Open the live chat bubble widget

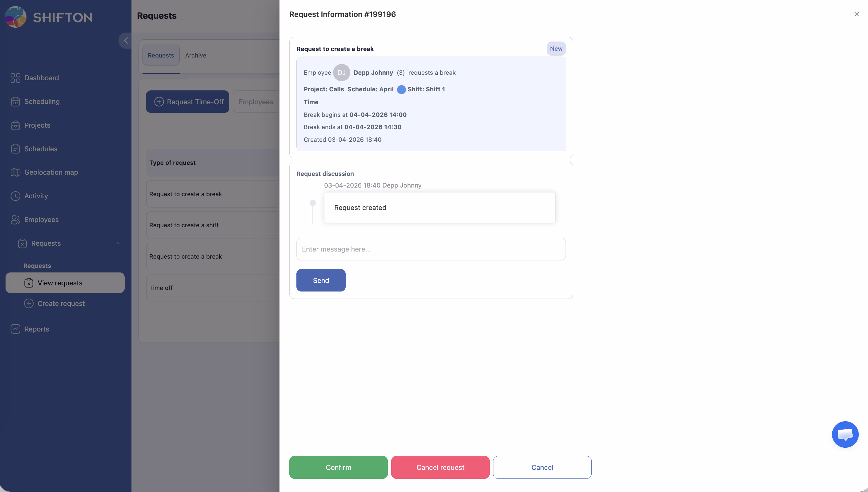(x=845, y=434)
